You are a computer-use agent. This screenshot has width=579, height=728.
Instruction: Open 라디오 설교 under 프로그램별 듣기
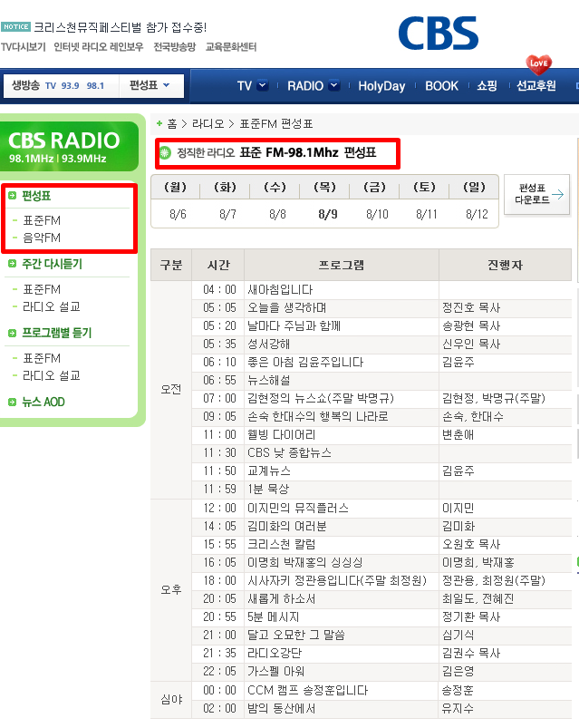[x=52, y=375]
